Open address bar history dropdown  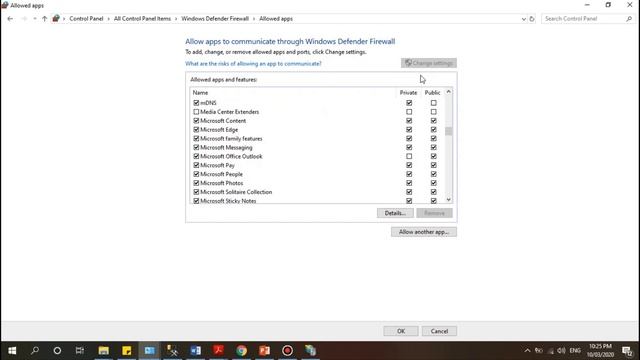(x=524, y=19)
